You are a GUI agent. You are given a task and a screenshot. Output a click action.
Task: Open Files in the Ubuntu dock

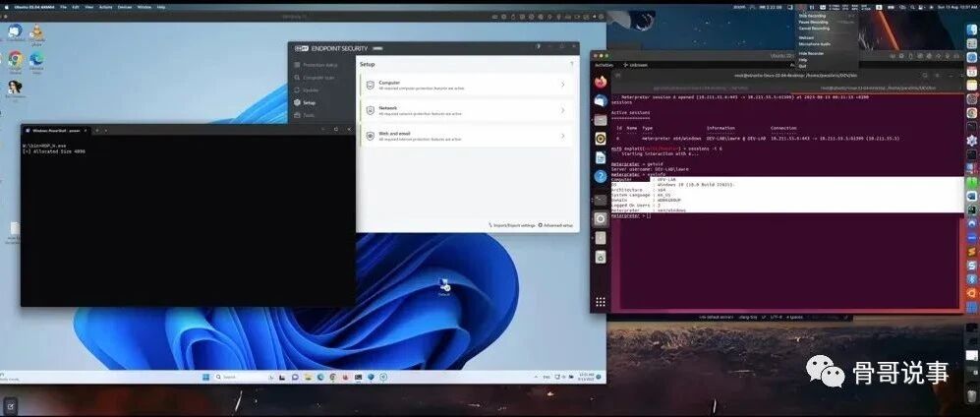[601, 119]
